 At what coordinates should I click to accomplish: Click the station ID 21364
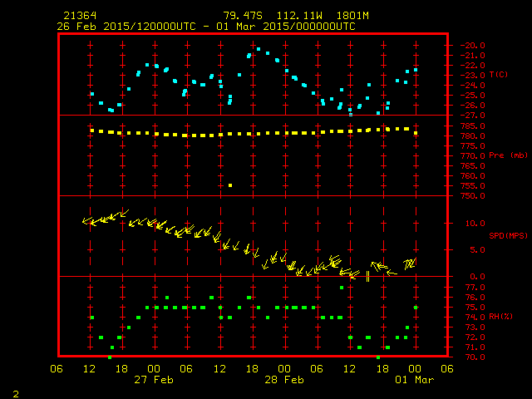pyautogui.click(x=80, y=16)
